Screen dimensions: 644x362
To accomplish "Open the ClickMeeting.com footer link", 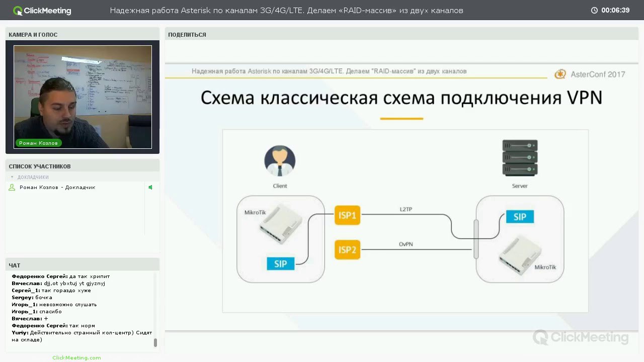I will 76,357.
